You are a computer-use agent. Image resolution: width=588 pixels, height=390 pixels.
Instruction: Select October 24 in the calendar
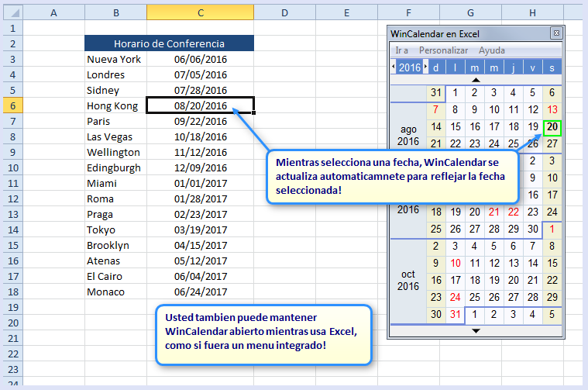pyautogui.click(x=456, y=297)
